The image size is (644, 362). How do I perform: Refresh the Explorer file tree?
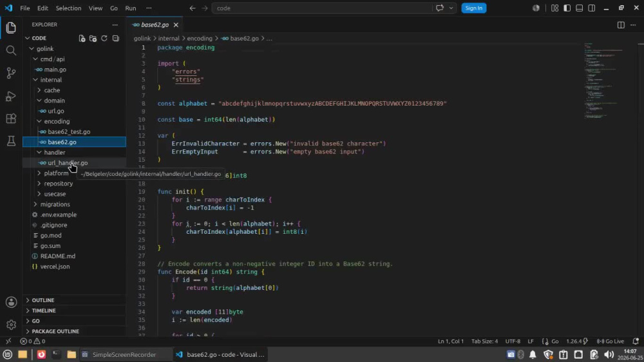coord(104,38)
